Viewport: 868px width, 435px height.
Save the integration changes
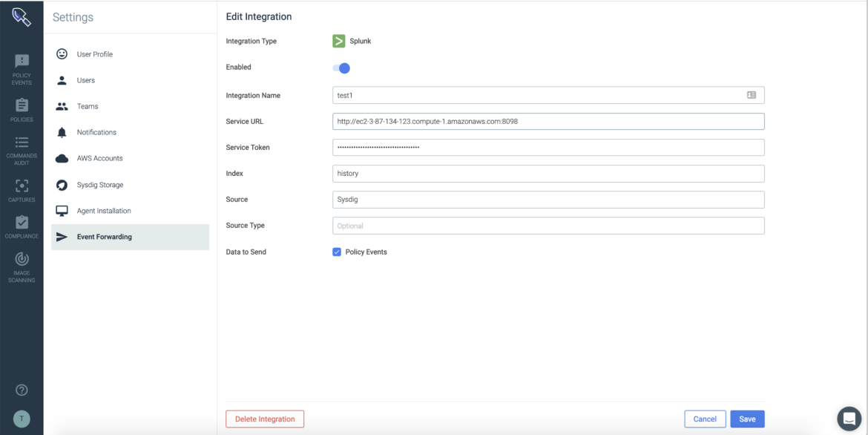747,419
